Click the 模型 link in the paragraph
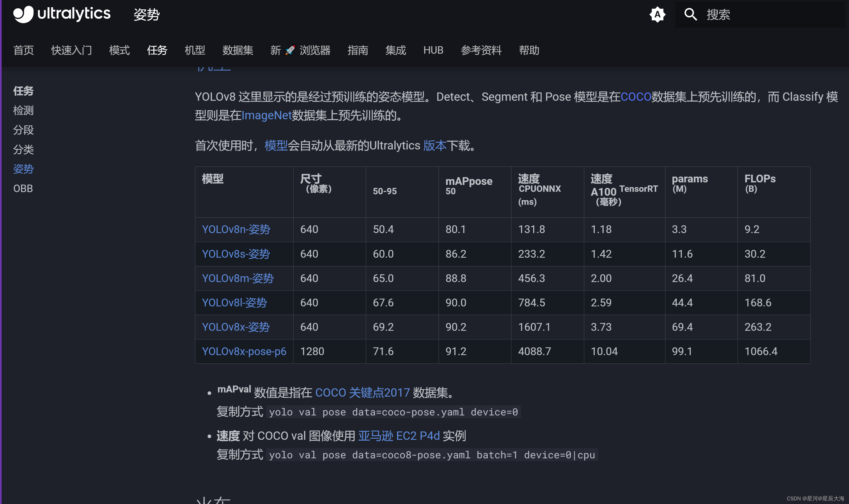Screen dimensions: 849x504 click(x=276, y=145)
